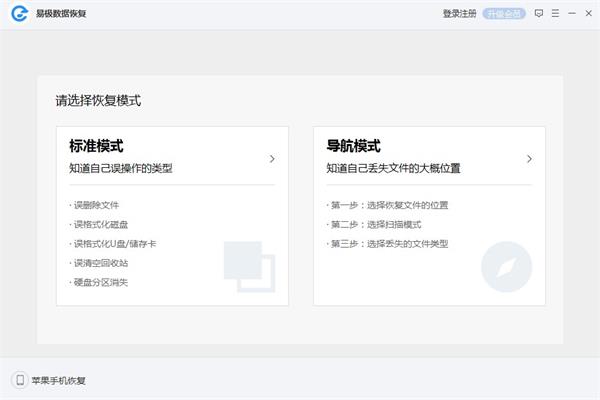The width and height of the screenshot is (600, 400).
Task: Click the 易极数据恢复 title text
Action: coord(61,14)
